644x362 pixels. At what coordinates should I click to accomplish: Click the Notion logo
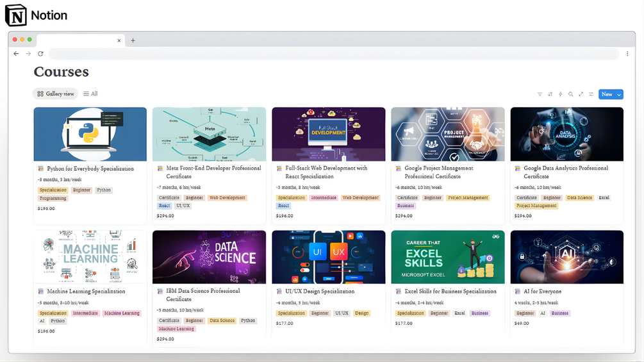36,15
